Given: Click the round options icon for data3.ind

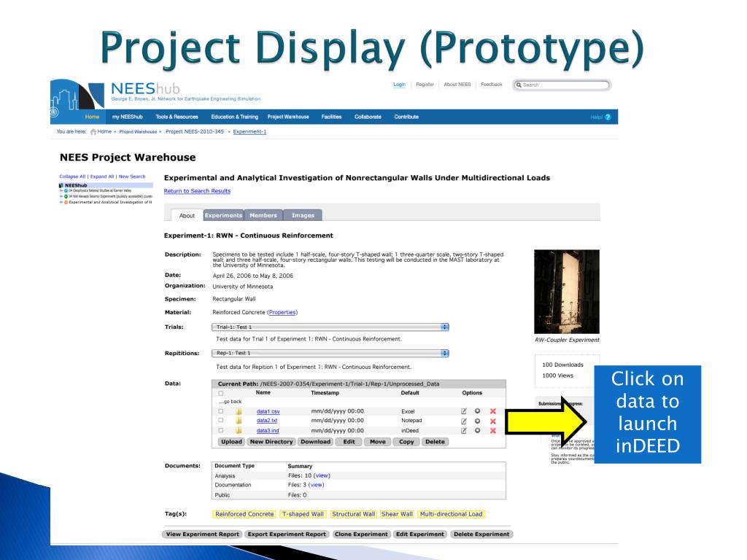Looking at the screenshot, I should pyautogui.click(x=477, y=430).
